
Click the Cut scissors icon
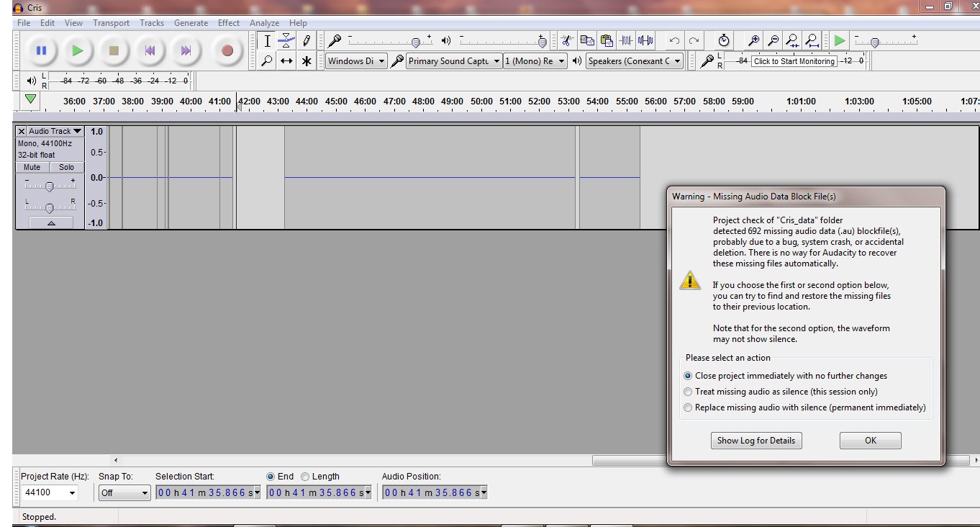567,41
